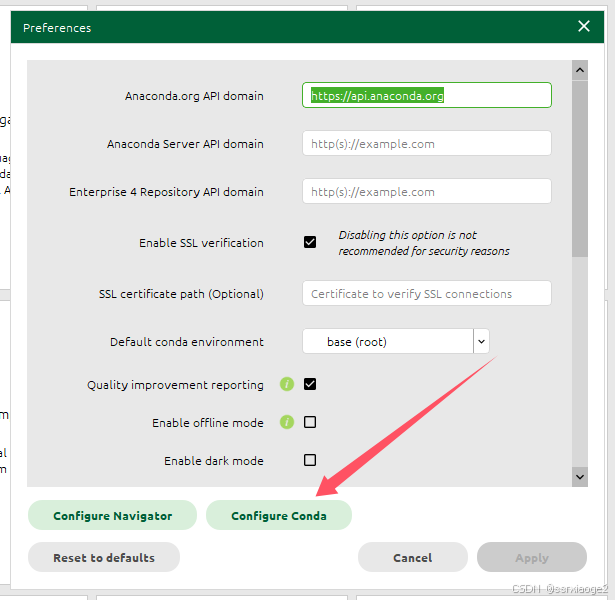Click the vertical scrollbar thumb

(x=580, y=169)
